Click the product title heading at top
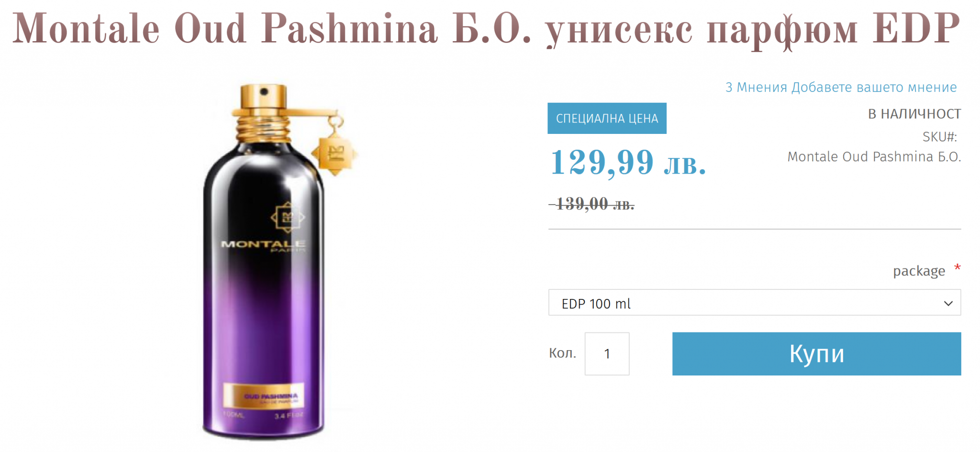 (x=486, y=29)
